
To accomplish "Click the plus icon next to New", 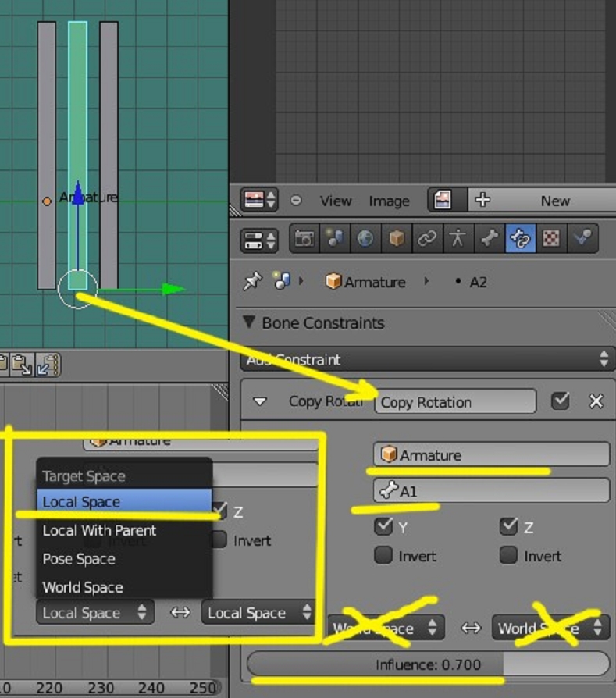I will (482, 200).
